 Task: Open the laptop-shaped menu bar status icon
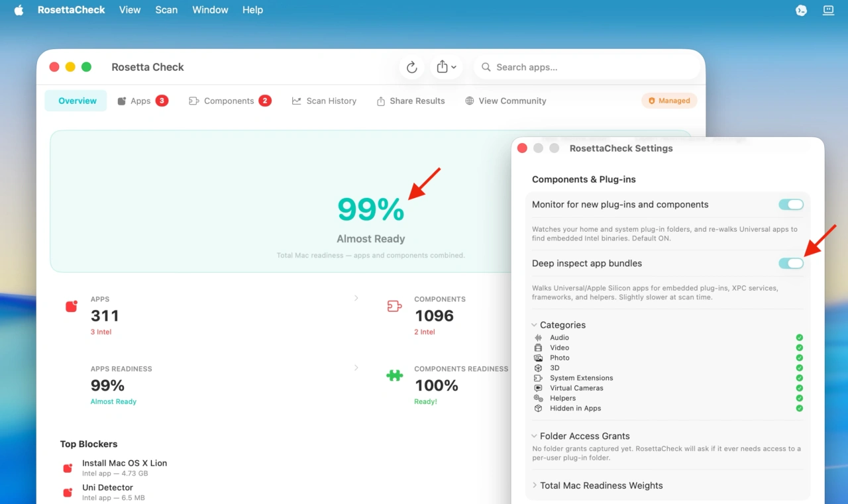tap(828, 10)
